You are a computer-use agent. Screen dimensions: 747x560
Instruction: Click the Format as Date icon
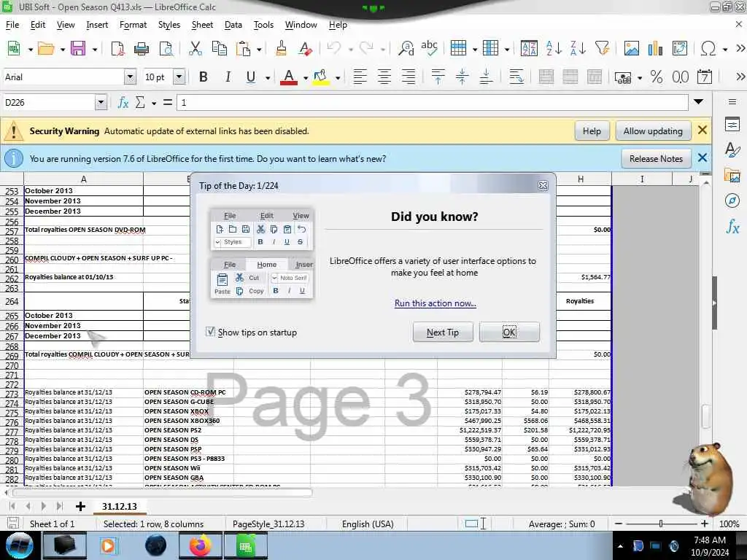point(705,77)
